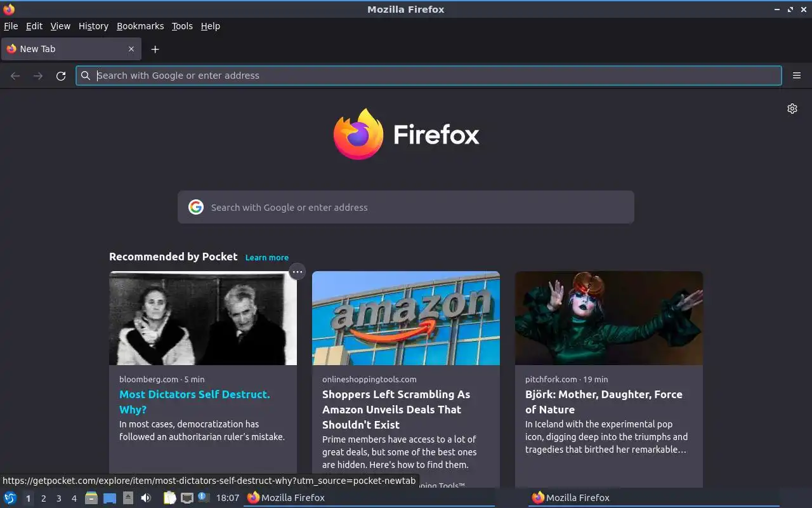The height and width of the screenshot is (508, 812).
Task: Open the History menu
Action: [93, 26]
